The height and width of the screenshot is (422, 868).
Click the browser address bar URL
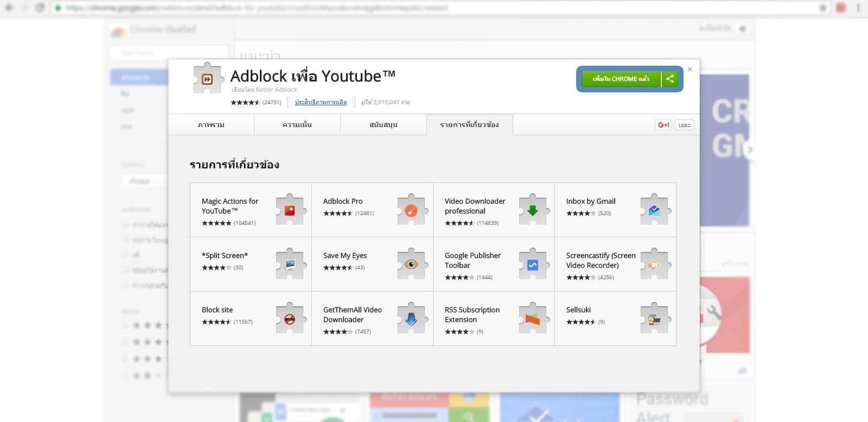(x=257, y=8)
